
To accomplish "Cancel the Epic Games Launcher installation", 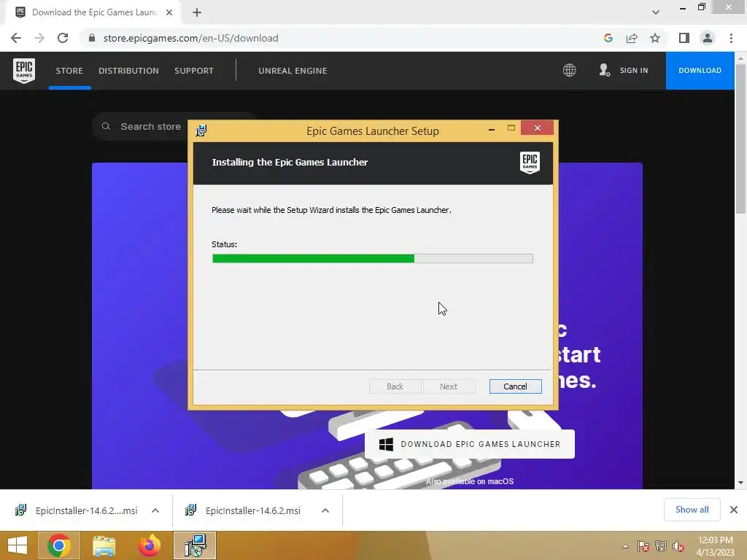I will (x=516, y=386).
